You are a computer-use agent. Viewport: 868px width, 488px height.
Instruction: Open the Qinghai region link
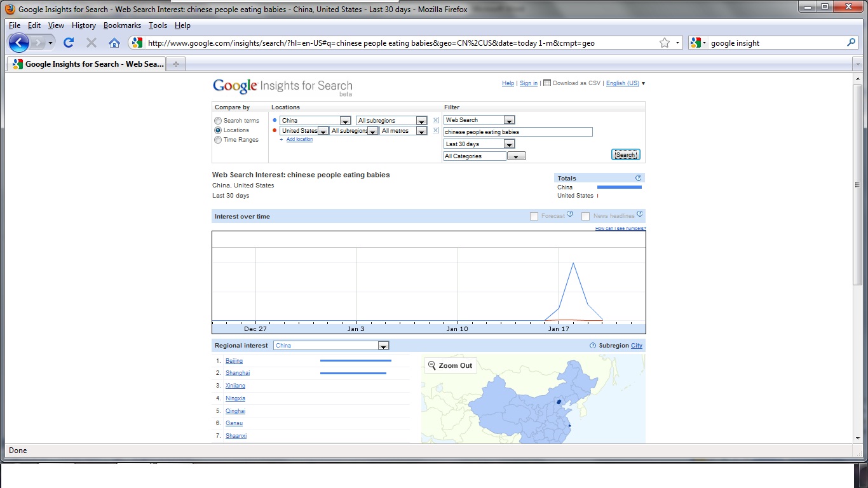click(x=235, y=411)
